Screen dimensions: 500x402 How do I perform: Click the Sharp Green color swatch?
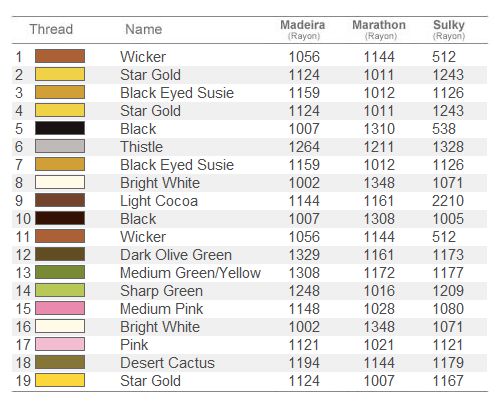coord(60,290)
